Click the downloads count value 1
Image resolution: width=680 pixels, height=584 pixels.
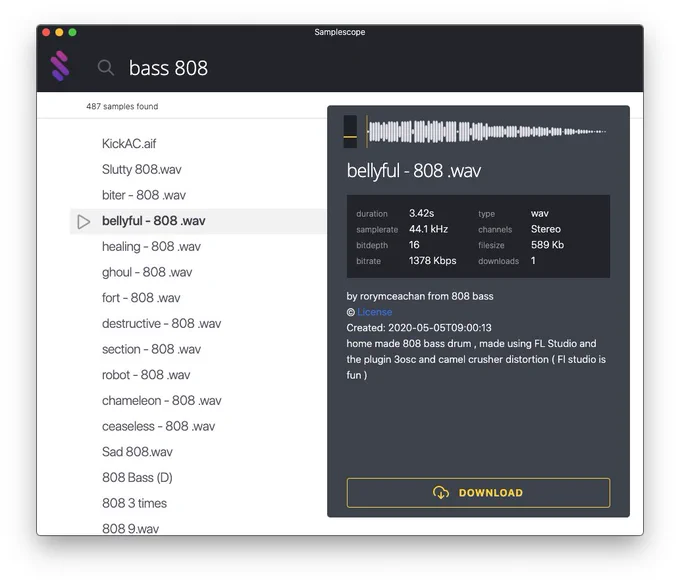tap(533, 261)
